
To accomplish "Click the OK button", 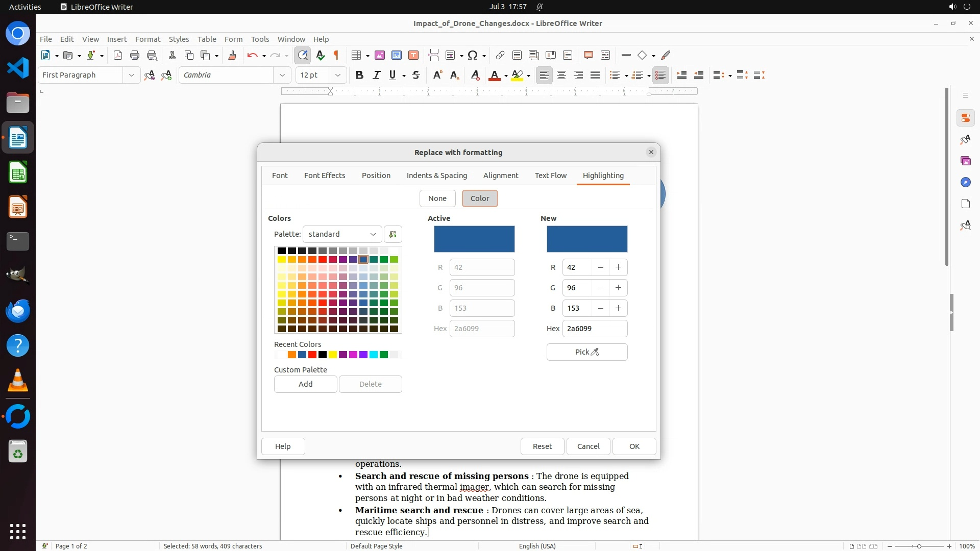I will point(634,446).
